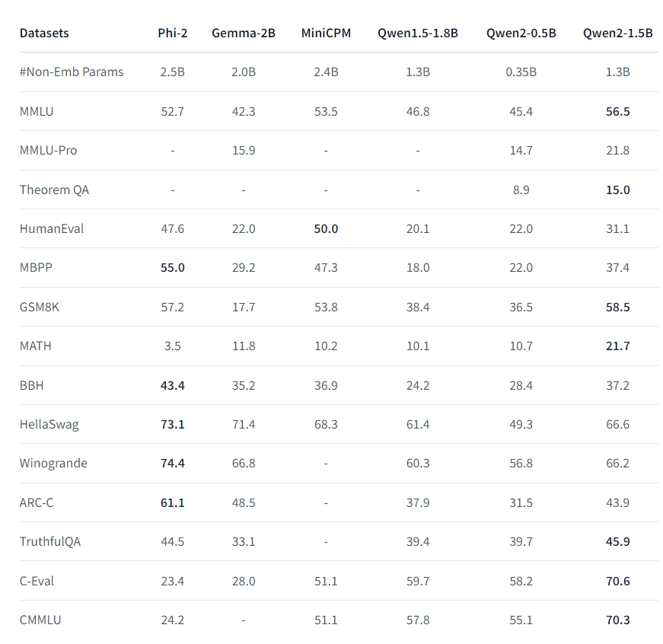The image size is (663, 644).
Task: Click the Winogrande row label
Action: click(x=53, y=463)
